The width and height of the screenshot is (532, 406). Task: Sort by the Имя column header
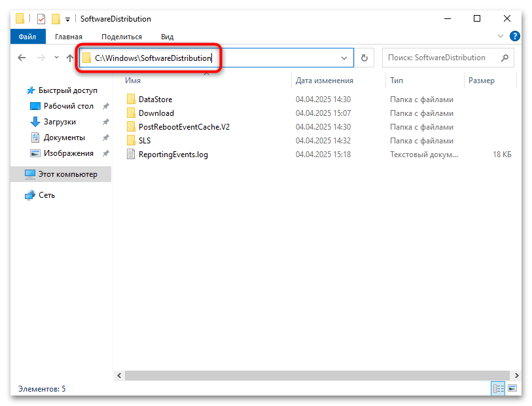coord(133,81)
